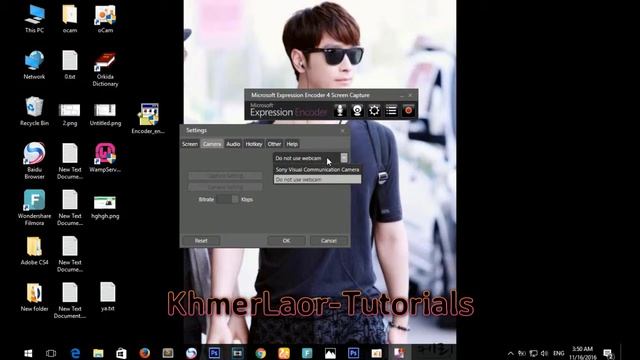Select the hghgh.png file icon

tap(105, 207)
